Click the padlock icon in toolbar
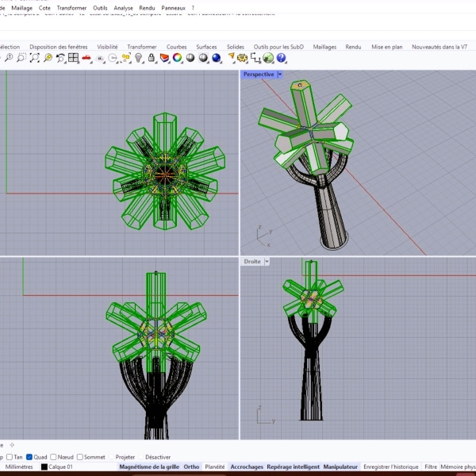The height and width of the screenshot is (476, 476). click(152, 58)
